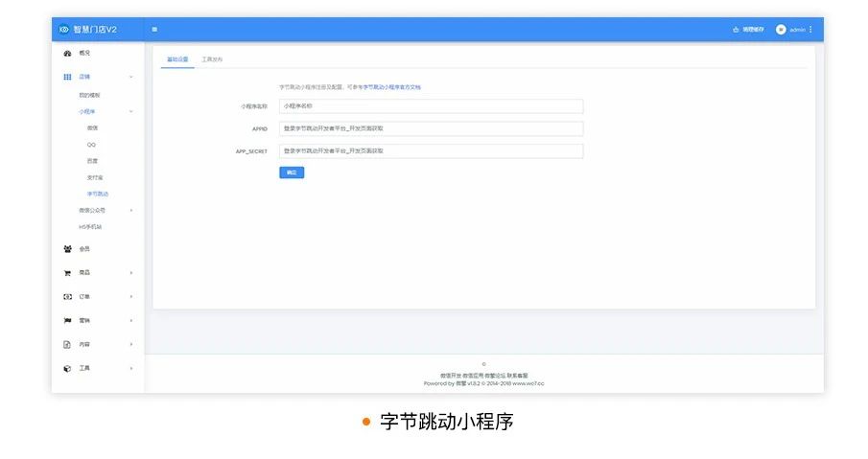Screen dimensions: 868x459
Task: Click the 商品 shopping cart icon
Action: [x=67, y=273]
